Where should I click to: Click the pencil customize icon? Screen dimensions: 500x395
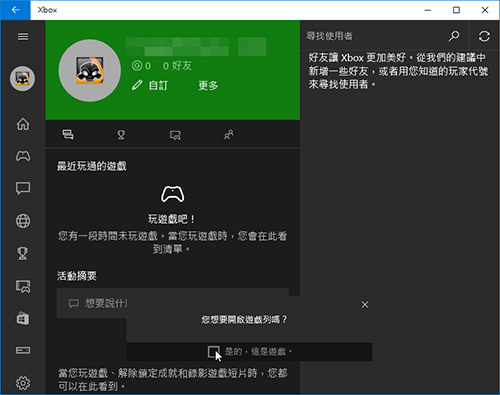point(137,85)
